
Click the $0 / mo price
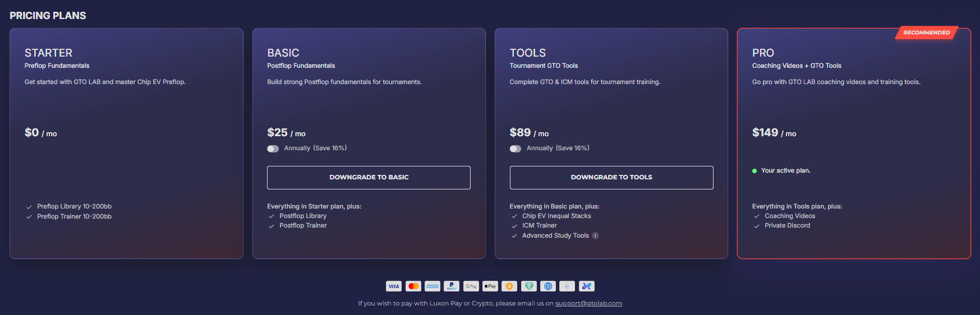[41, 133]
